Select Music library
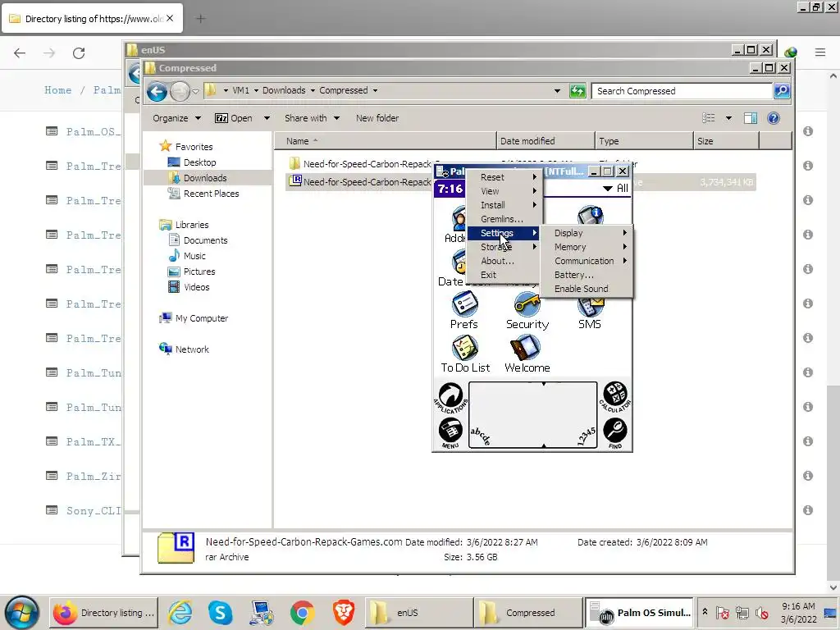Viewport: 840px width, 630px height. [194, 256]
